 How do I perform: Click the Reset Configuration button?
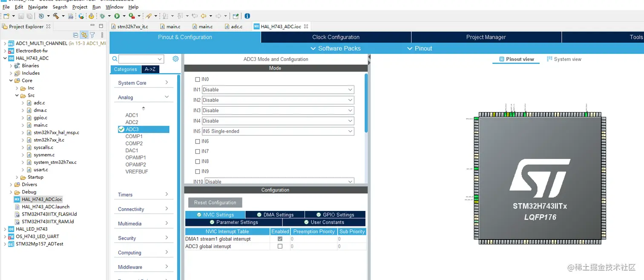tap(215, 202)
